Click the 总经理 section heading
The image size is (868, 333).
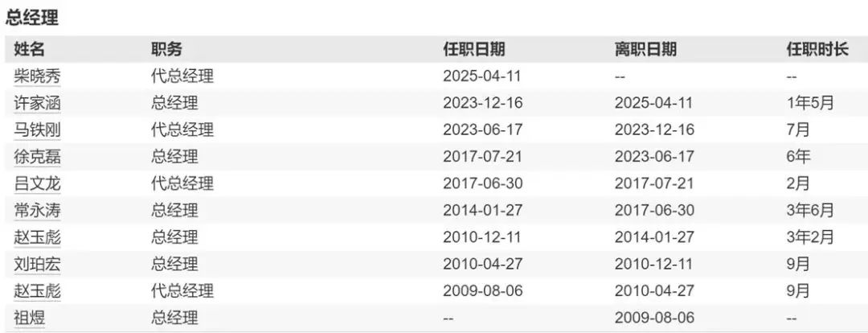31,18
